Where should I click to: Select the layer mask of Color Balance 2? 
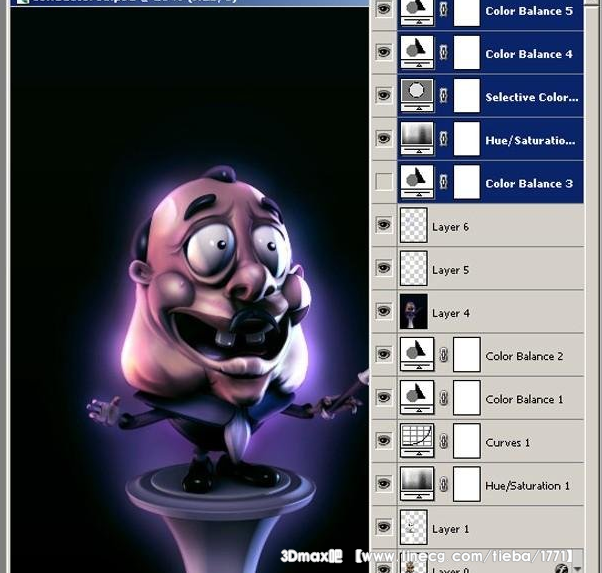click(466, 354)
